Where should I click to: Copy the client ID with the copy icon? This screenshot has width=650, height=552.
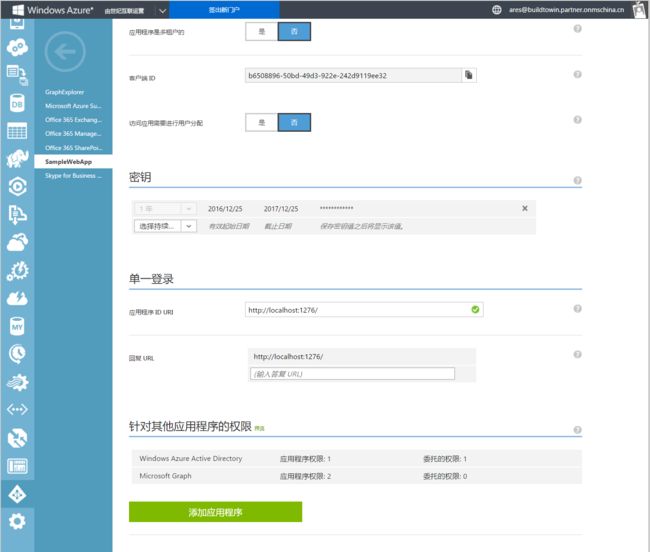tap(469, 75)
